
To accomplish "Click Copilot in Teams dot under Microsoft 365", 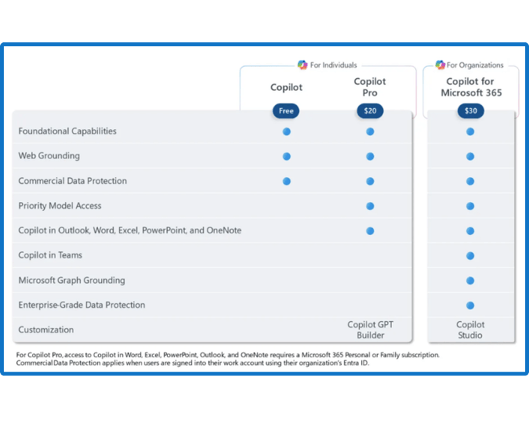I will click(470, 256).
